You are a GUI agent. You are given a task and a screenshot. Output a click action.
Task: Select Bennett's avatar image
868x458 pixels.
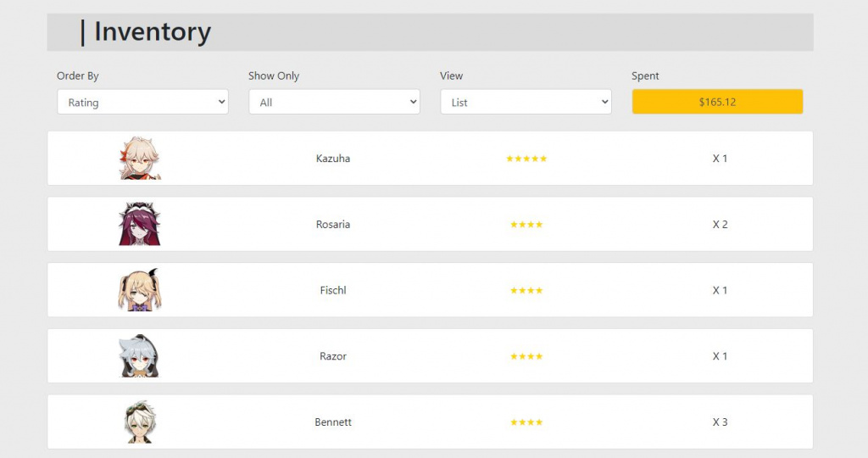tap(139, 422)
